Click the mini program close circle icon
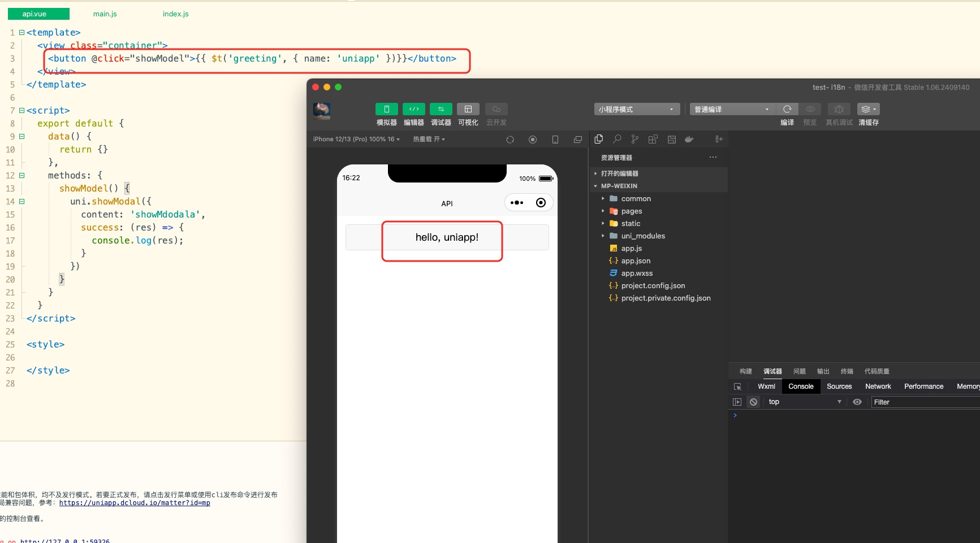Screen dimensions: 980x543 [x=541, y=203]
